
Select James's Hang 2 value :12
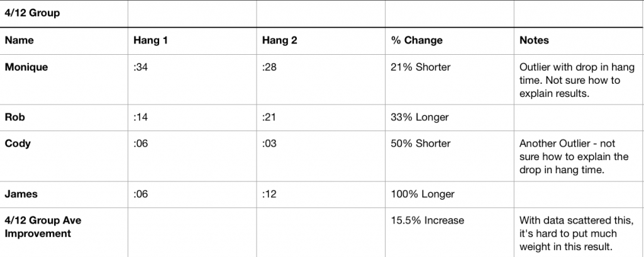click(269, 194)
